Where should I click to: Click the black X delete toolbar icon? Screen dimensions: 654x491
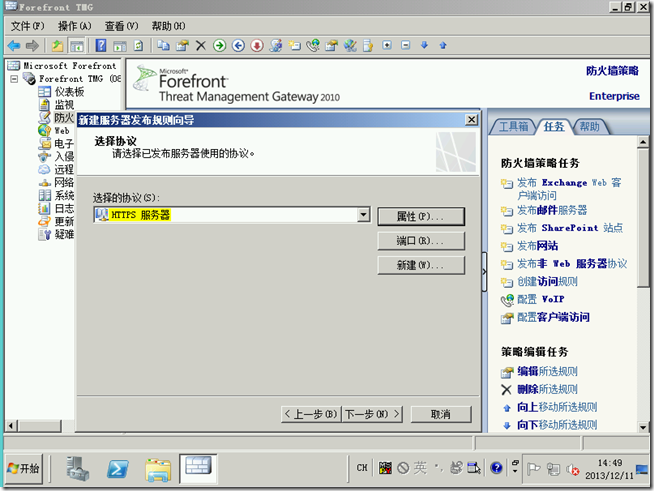(x=201, y=45)
